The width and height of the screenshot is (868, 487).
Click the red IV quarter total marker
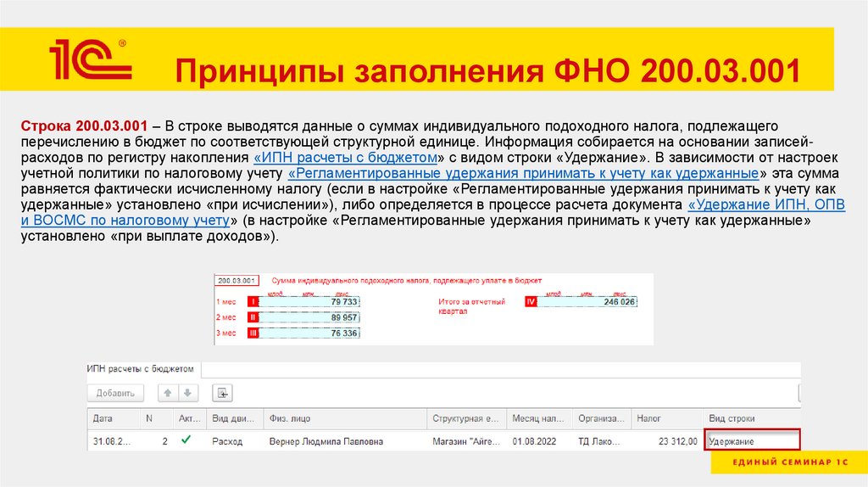[531, 302]
